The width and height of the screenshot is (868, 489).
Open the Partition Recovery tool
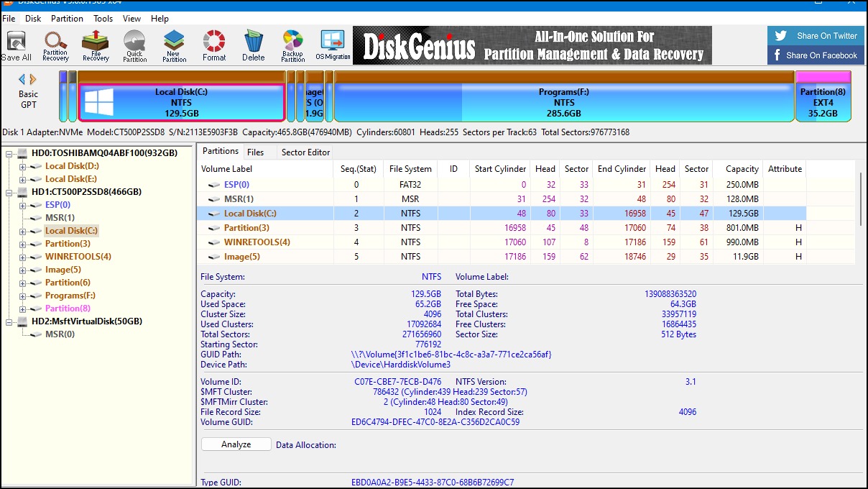(55, 45)
